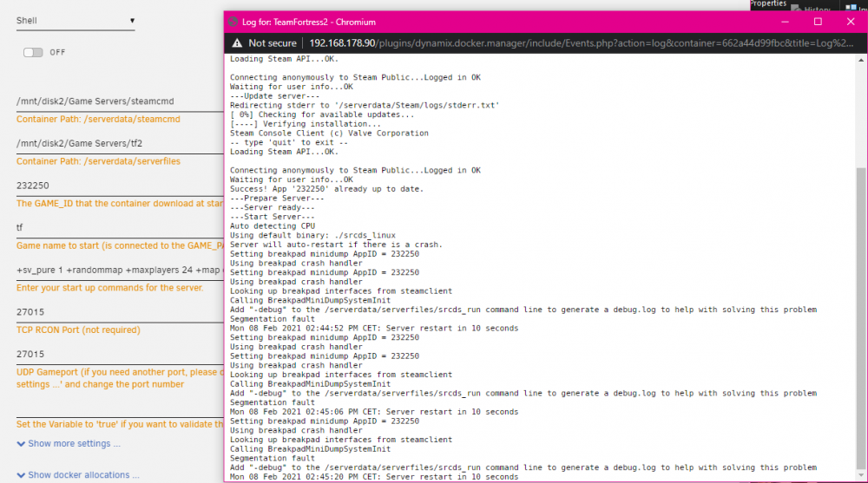Viewport: 868px width, 483px height.
Task: Click the 'Not secure' label text
Action: (273, 43)
